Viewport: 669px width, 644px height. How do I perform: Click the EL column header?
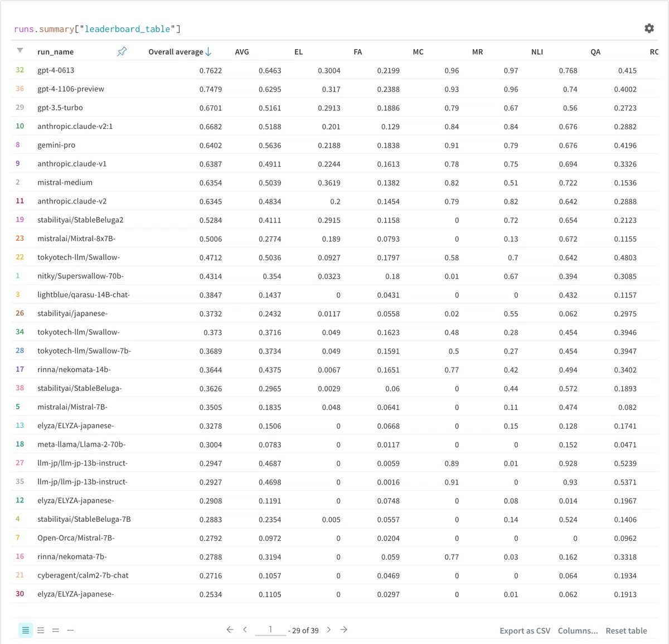click(x=298, y=52)
